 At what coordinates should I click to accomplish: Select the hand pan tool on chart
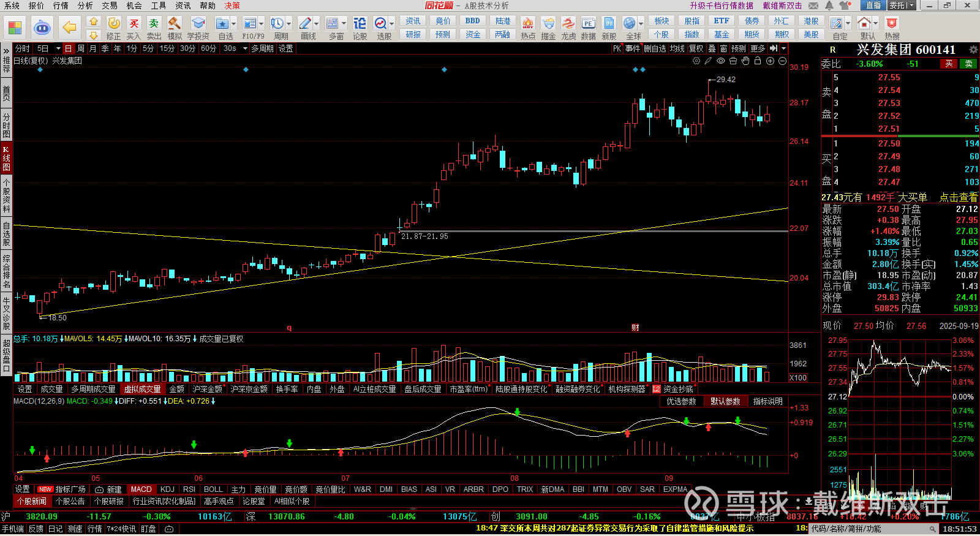745,61
